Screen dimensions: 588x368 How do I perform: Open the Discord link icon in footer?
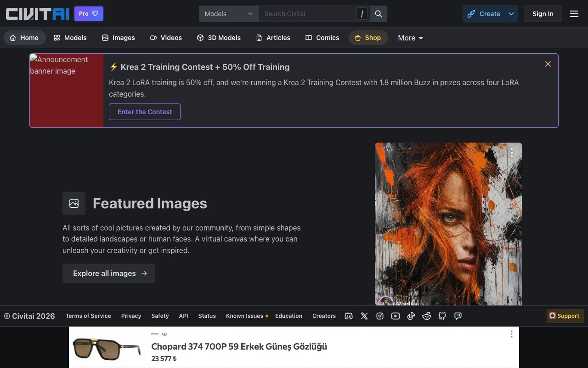349,316
